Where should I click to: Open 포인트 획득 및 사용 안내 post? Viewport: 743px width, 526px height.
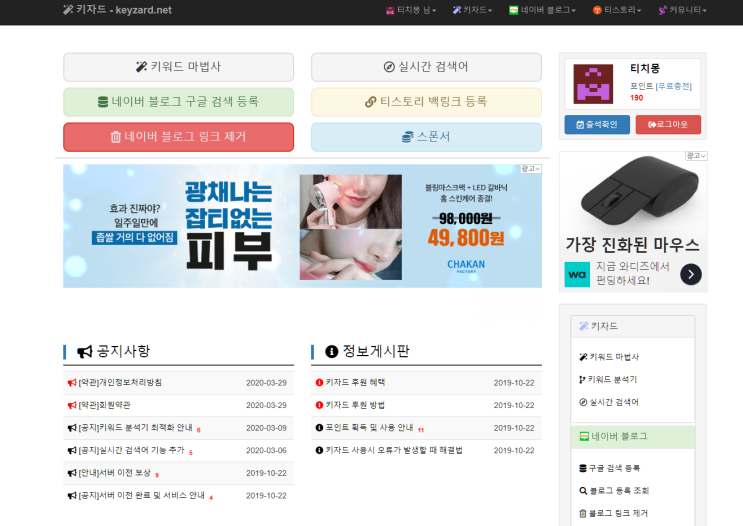coord(369,428)
